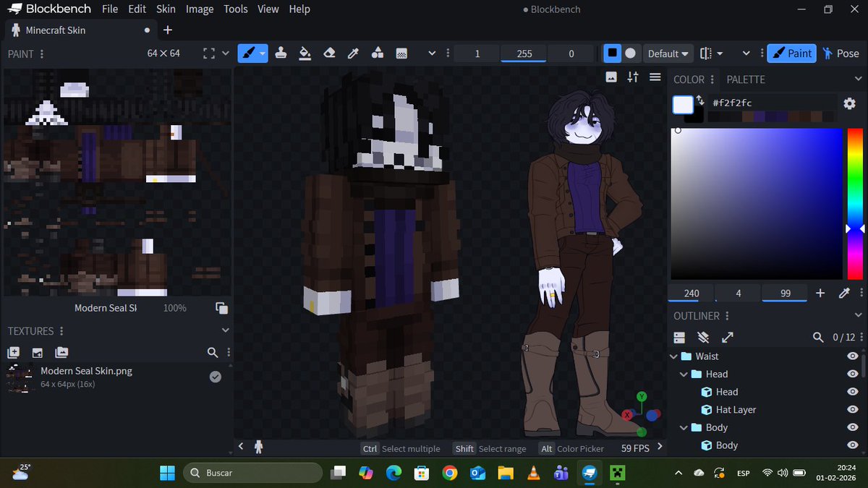
Task: Select the Fill bucket tool
Action: (x=305, y=53)
